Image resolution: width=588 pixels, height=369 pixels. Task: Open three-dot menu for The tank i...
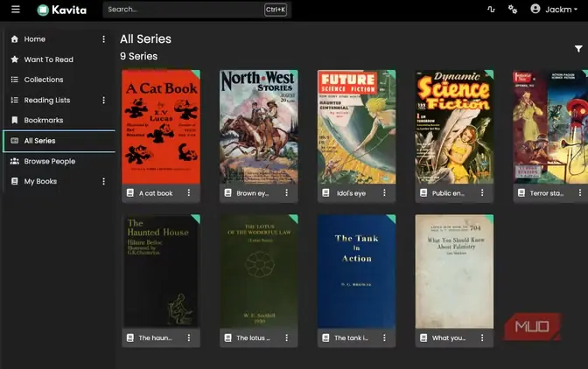click(384, 338)
